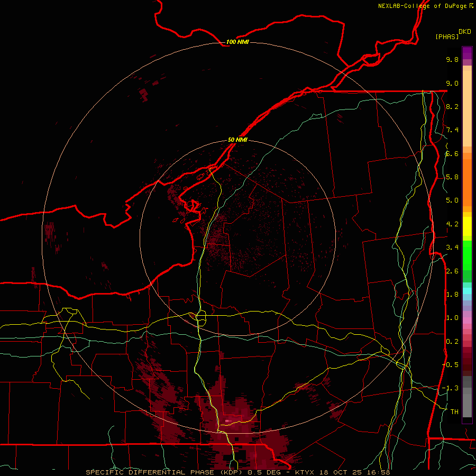Screen dimensions: 476x476
Task: Click the 6.6 scale value
Action: 452,153
